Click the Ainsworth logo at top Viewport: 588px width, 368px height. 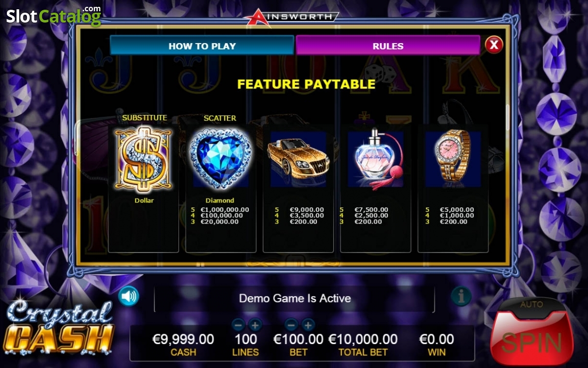point(292,16)
